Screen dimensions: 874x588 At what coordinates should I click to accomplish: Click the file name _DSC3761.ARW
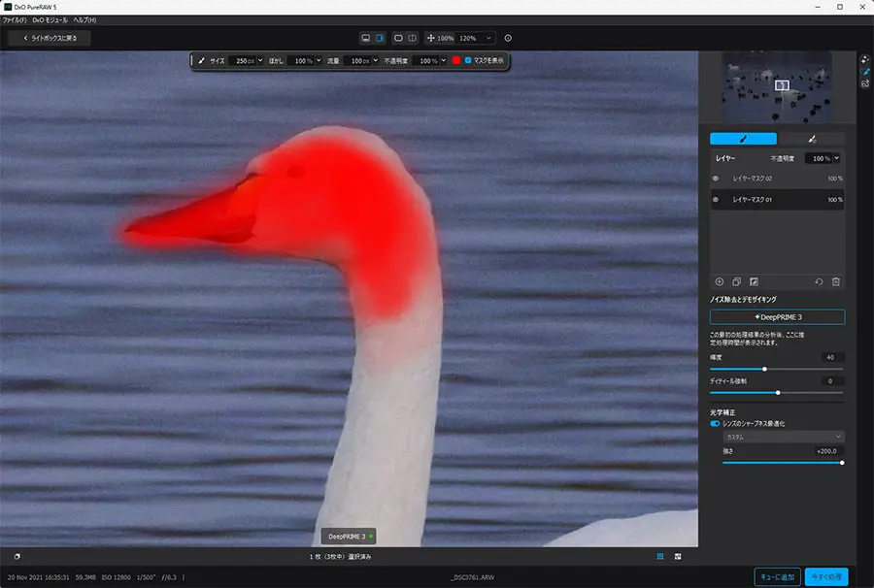[473, 577]
